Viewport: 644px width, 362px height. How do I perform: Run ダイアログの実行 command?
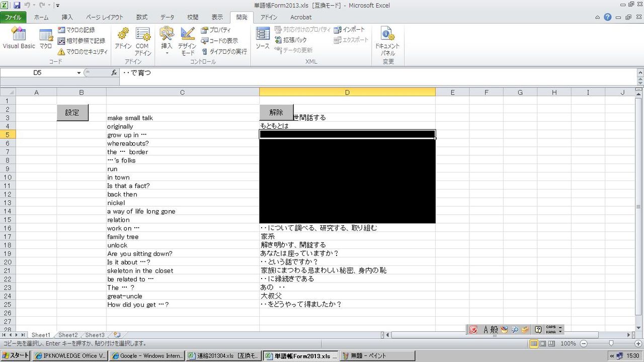224,51
